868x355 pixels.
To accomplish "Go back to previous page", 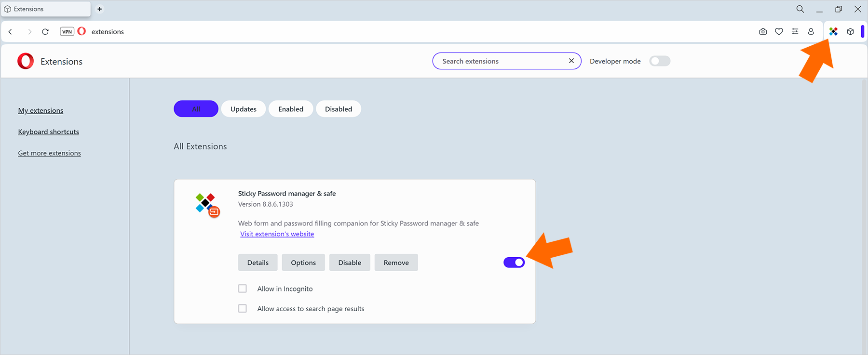I will coord(10,32).
